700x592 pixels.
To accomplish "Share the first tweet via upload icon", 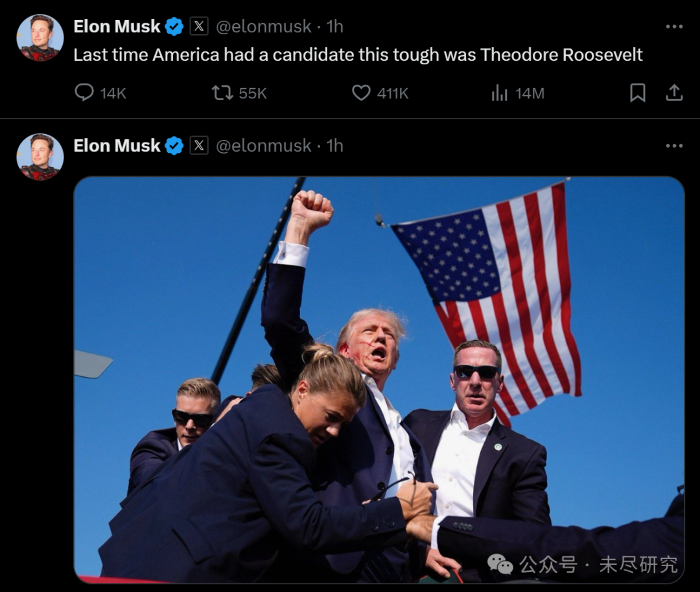I will [674, 93].
